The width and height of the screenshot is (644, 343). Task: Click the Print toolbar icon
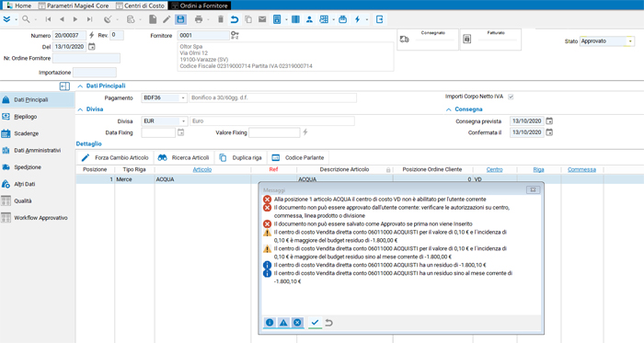click(199, 19)
